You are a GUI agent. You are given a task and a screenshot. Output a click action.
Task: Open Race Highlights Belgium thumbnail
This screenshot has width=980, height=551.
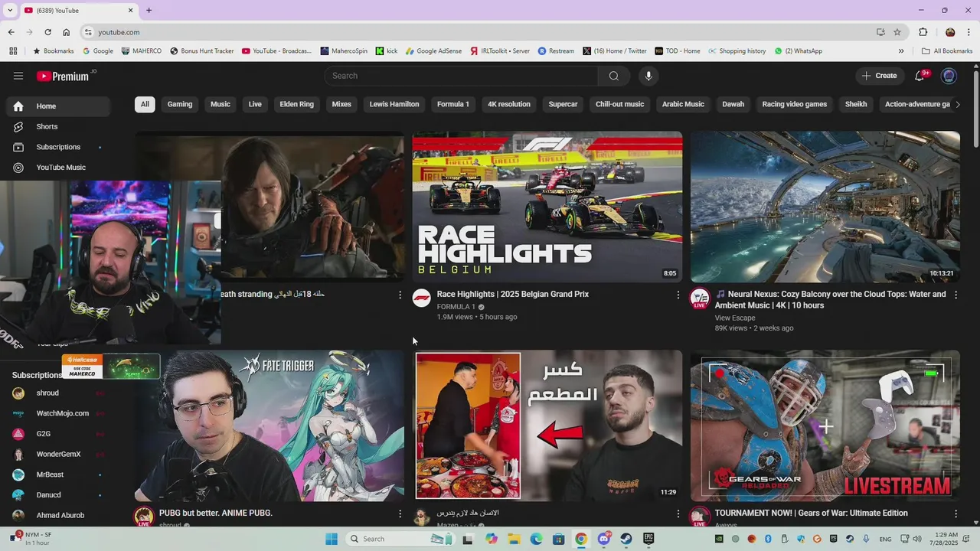pos(547,207)
